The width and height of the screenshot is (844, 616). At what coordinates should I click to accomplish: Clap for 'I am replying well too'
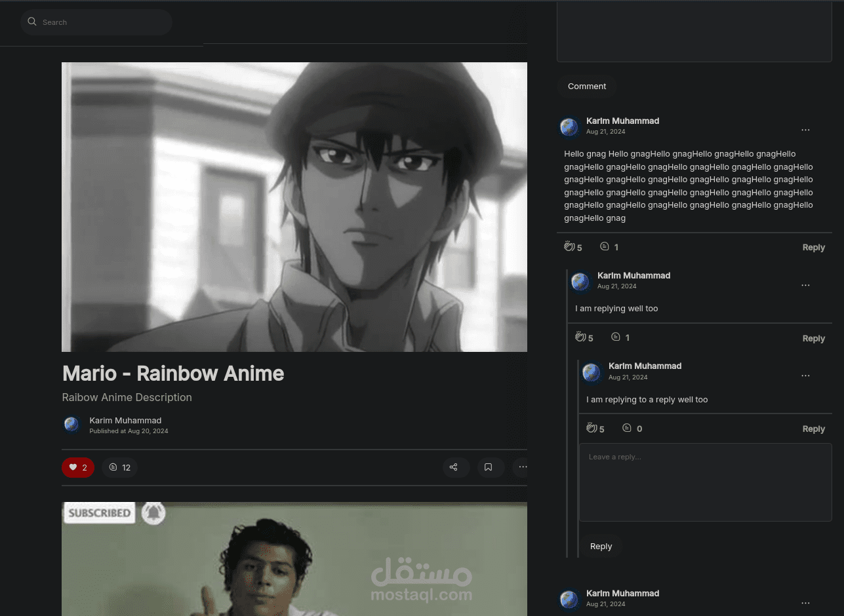pos(584,337)
